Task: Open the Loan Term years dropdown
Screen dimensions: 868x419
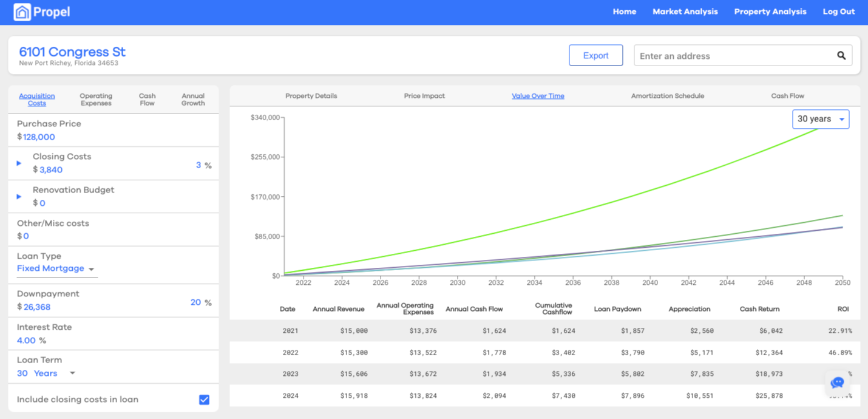Action: coord(47,373)
